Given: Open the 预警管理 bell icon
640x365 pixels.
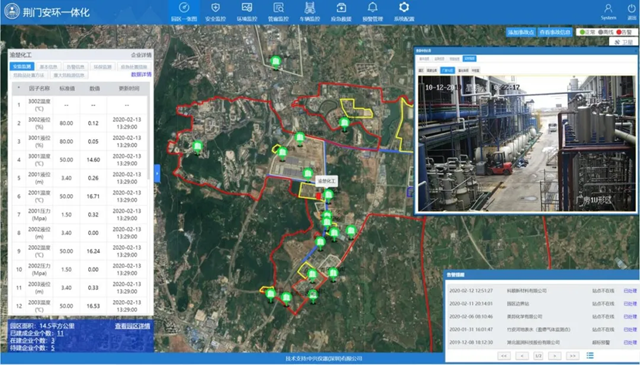Looking at the screenshot, I should [372, 12].
